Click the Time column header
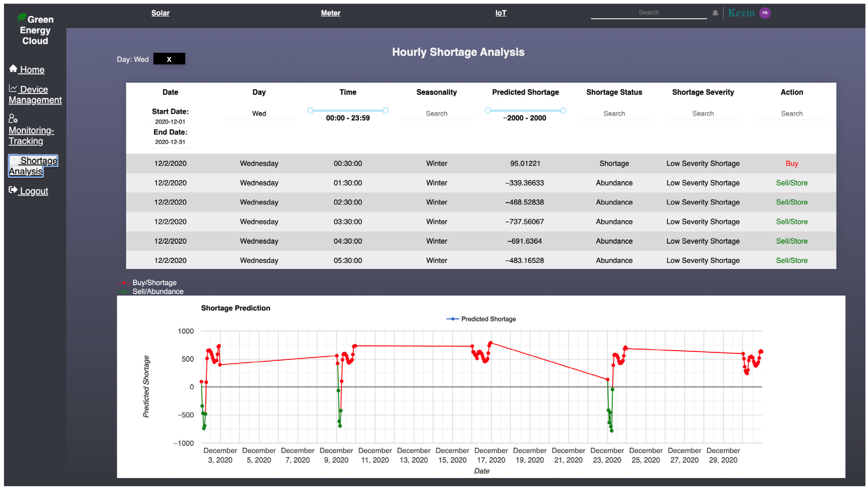 pyautogui.click(x=348, y=92)
